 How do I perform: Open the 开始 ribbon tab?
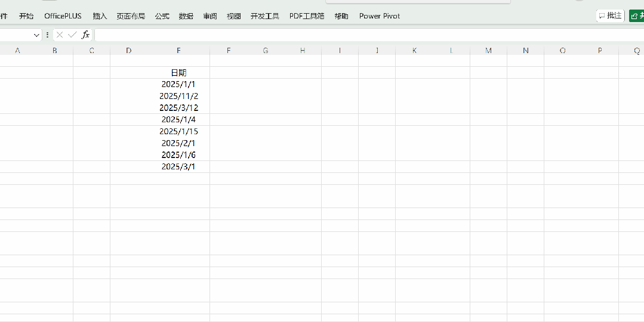coord(26,16)
